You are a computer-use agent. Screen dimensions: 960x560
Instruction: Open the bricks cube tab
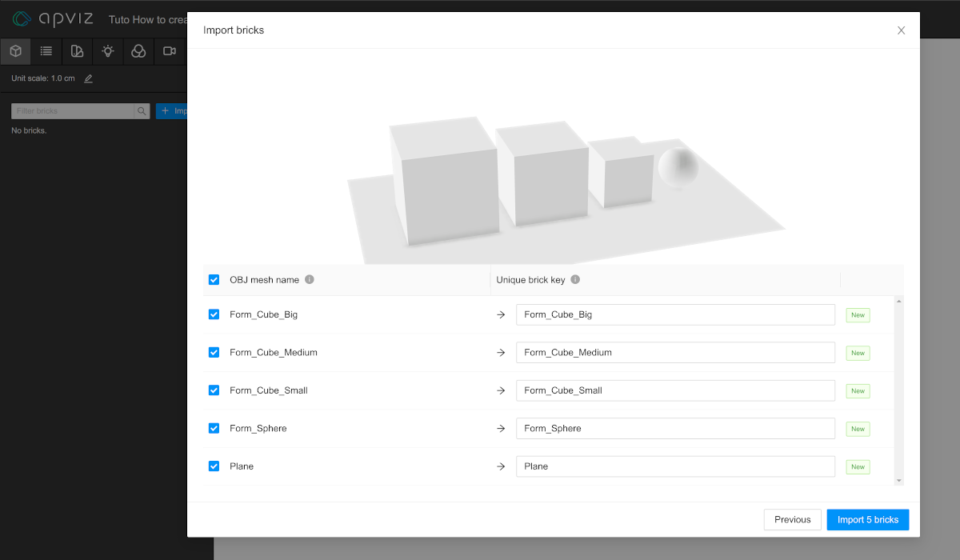[15, 51]
